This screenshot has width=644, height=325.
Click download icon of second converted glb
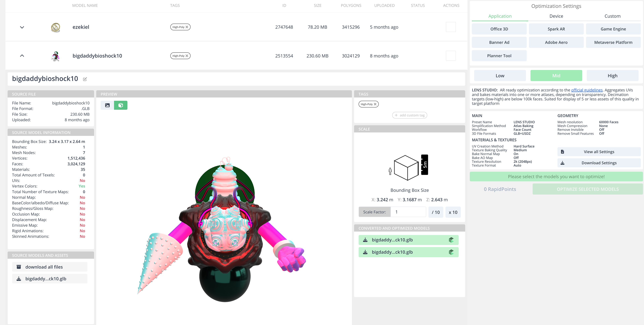(x=365, y=252)
